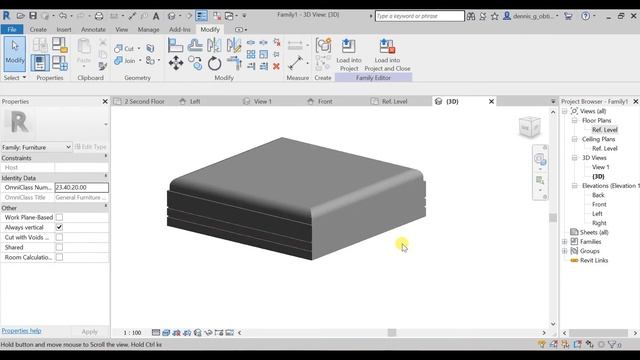The width and height of the screenshot is (640, 360).
Task: Click the ViewCube in the 3D view
Action: coord(530,127)
